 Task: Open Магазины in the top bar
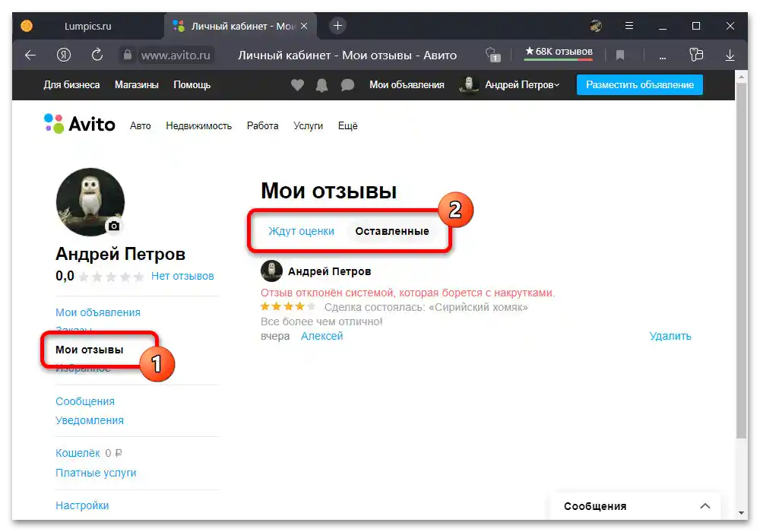[x=137, y=85]
